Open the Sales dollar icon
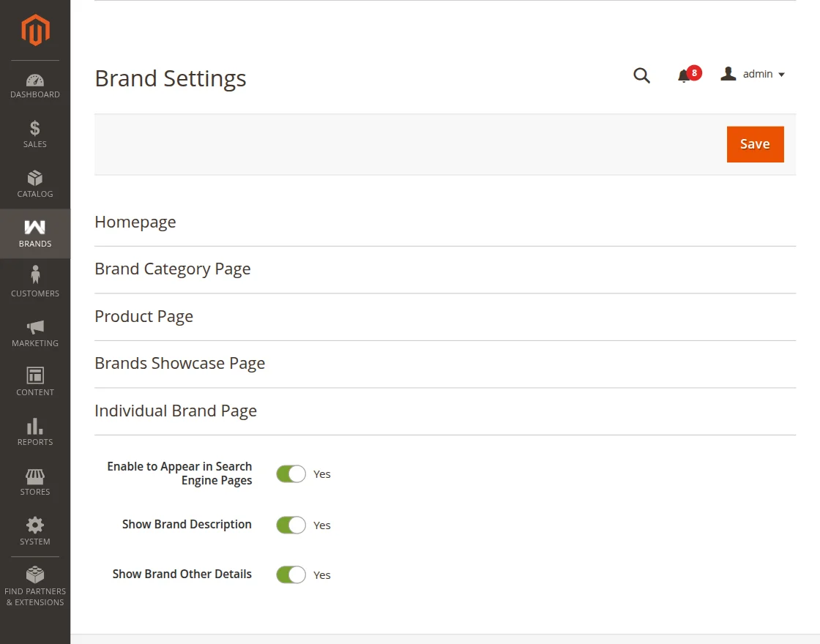The width and height of the screenshot is (820, 644). 35,128
